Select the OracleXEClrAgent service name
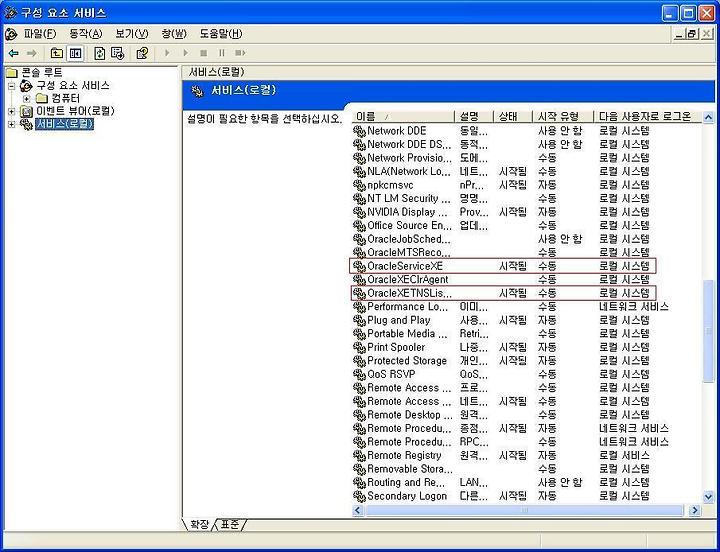 408,280
